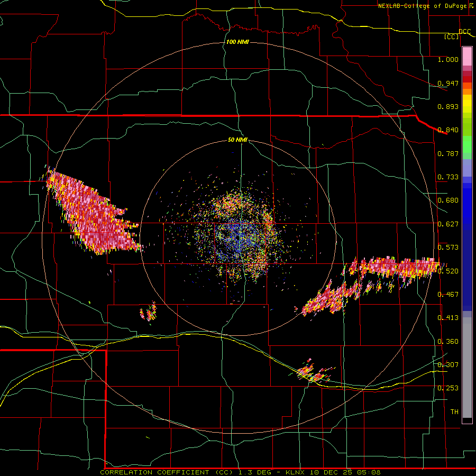The width and height of the screenshot is (476, 476).
Task: Click the 1.000 scale value
Action: point(448,59)
